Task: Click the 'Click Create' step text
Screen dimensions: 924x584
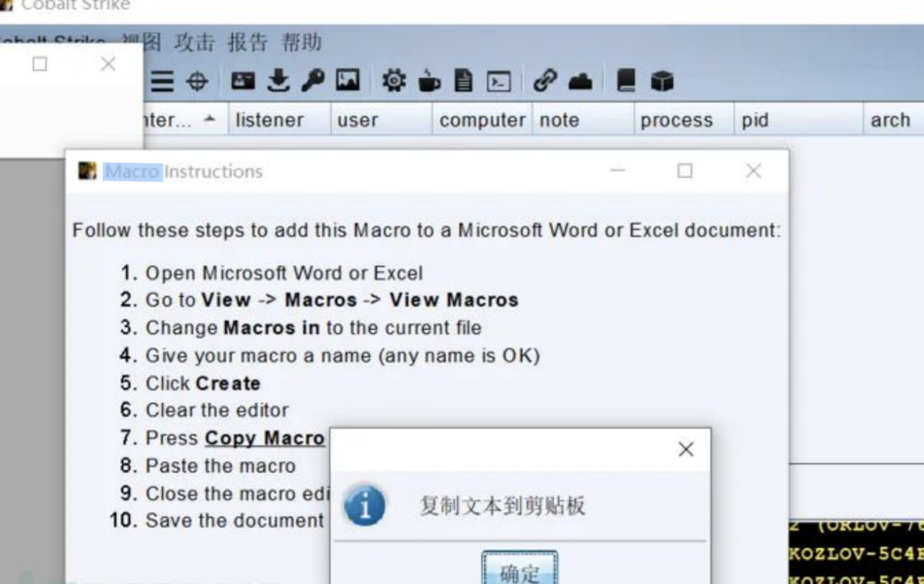Action: (x=203, y=383)
